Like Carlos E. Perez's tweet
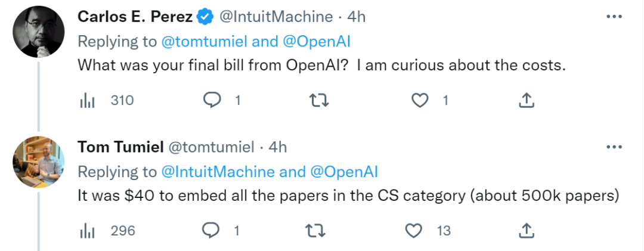 click(421, 101)
